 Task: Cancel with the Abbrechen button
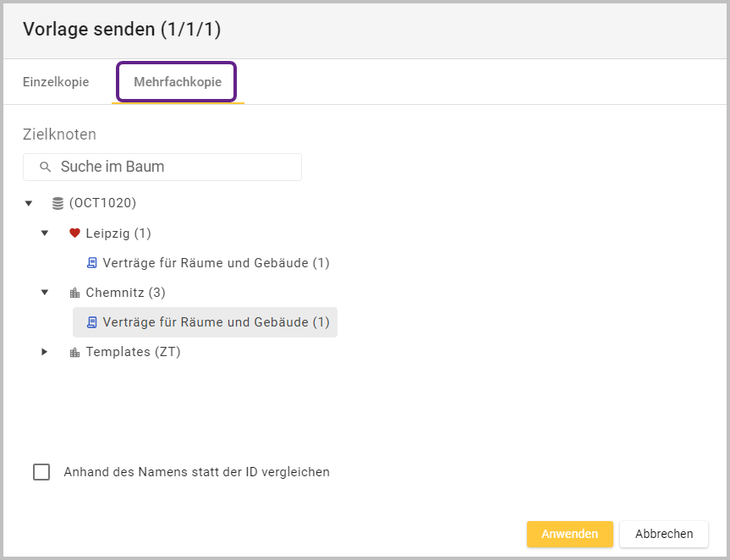pyautogui.click(x=664, y=534)
